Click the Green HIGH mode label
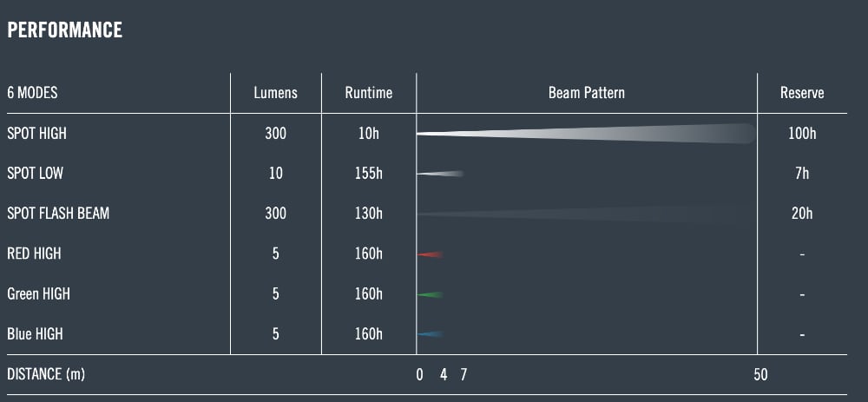 [38, 293]
